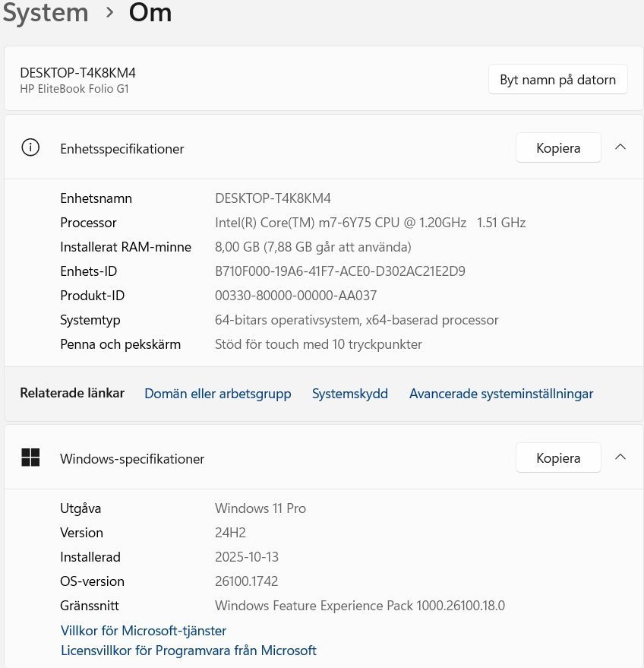Open Avancerade systeminställningar
This screenshot has width=644, height=668.
pos(501,394)
